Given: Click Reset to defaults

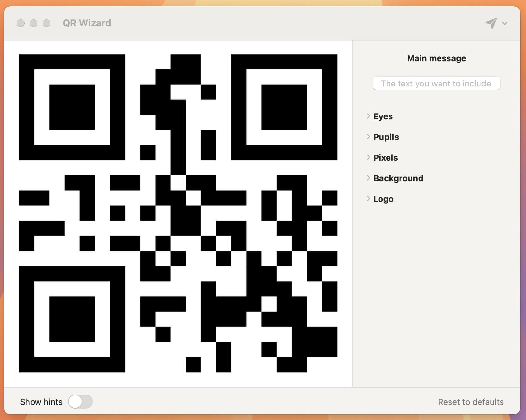Looking at the screenshot, I should click(x=471, y=402).
